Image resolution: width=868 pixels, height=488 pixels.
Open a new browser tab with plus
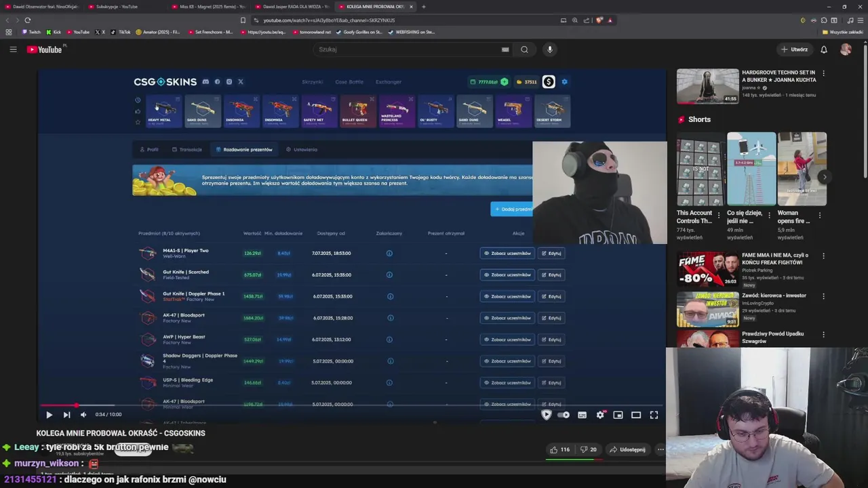click(423, 7)
